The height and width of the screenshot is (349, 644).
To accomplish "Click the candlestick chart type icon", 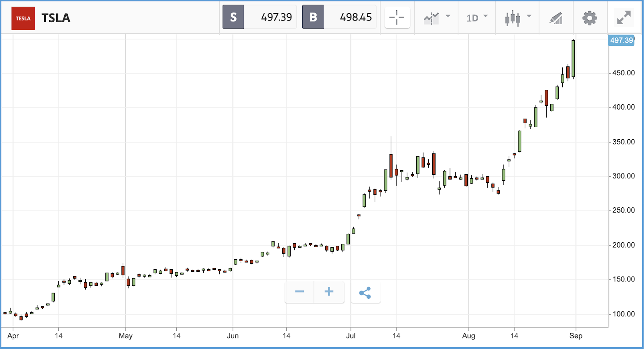I will click(512, 18).
